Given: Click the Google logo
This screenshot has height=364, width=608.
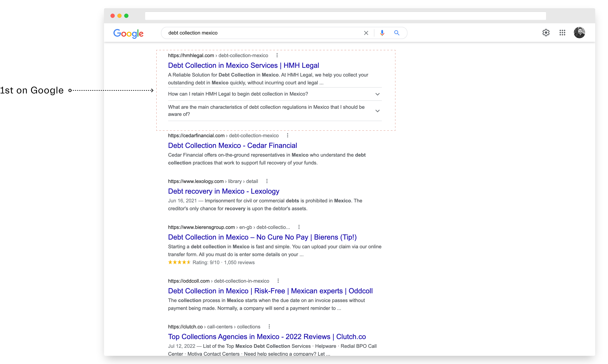Looking at the screenshot, I should click(x=128, y=33).
